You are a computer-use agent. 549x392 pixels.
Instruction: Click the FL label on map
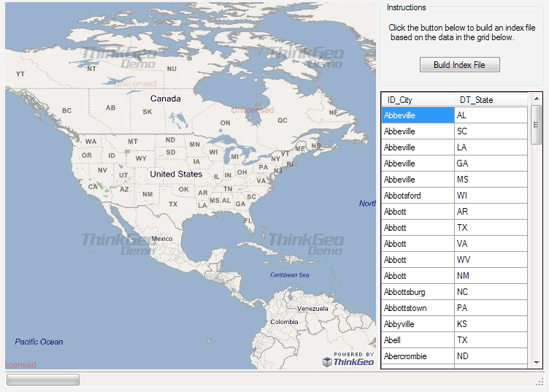tap(248, 221)
